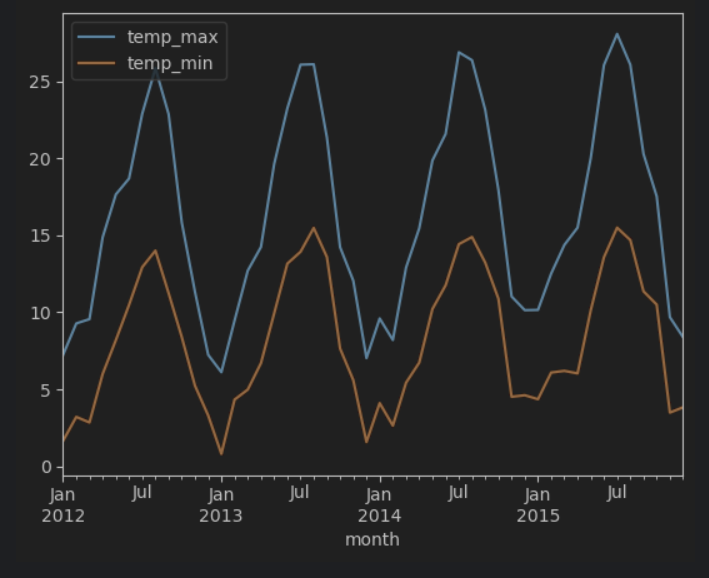Click the y-axis tick label 25
709x578 pixels.
point(39,82)
